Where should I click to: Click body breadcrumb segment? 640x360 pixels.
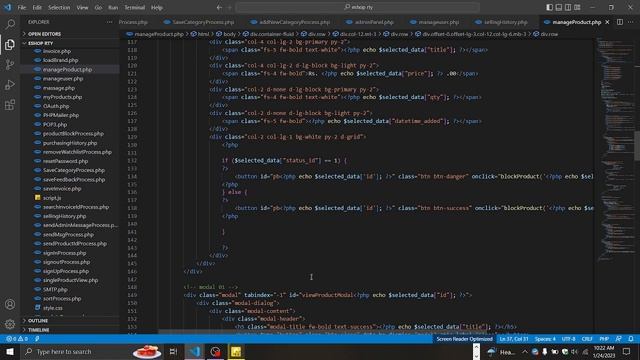coord(226,34)
